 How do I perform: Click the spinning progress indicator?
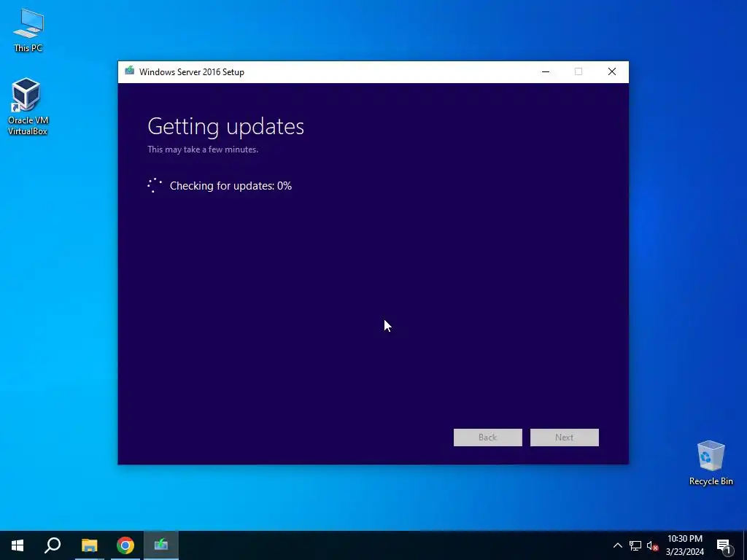[155, 185]
